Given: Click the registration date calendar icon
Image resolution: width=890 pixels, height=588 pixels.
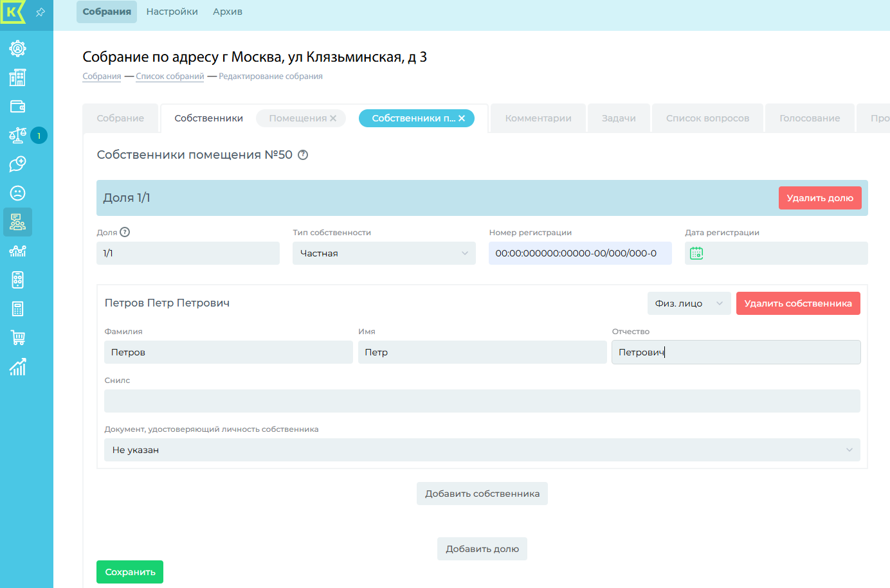Looking at the screenshot, I should click(696, 253).
